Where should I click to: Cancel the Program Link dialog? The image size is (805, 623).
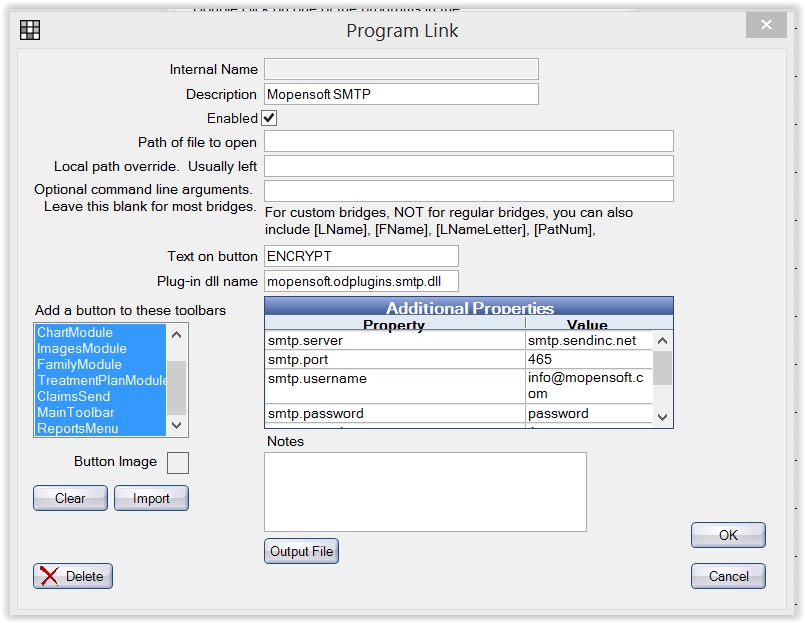pyautogui.click(x=728, y=576)
